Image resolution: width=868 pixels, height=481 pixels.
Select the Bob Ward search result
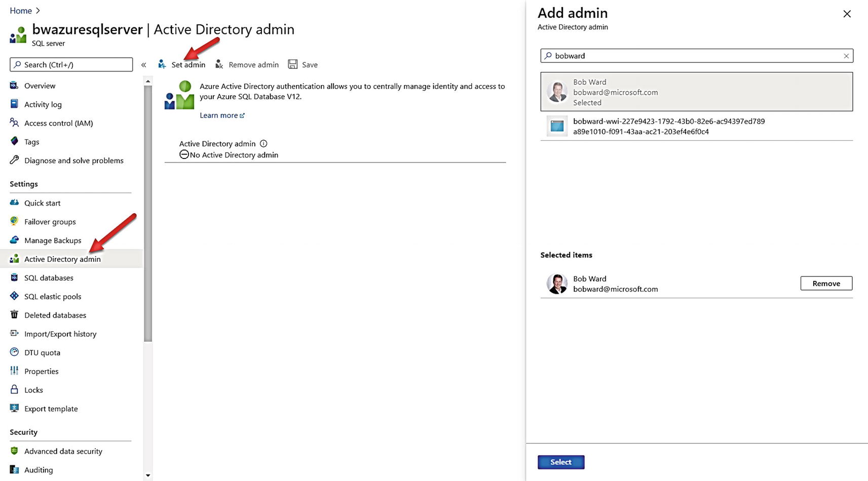click(x=697, y=92)
